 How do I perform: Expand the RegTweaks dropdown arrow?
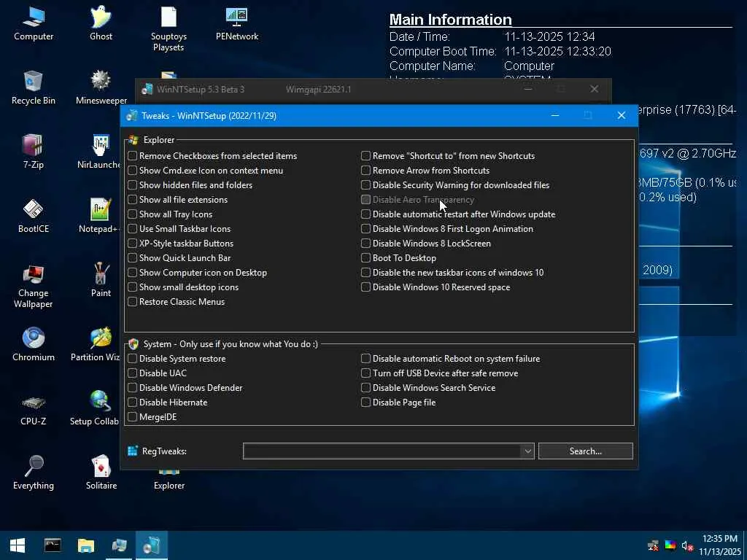coord(527,451)
